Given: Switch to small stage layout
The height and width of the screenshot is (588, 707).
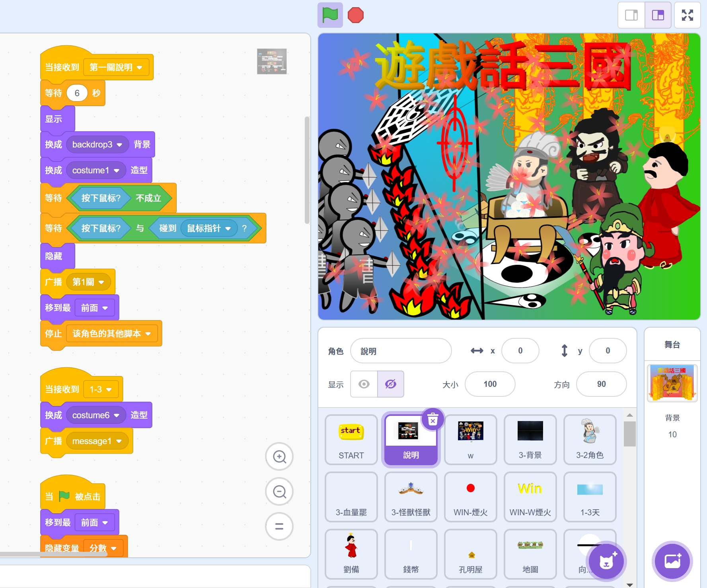Looking at the screenshot, I should point(631,15).
